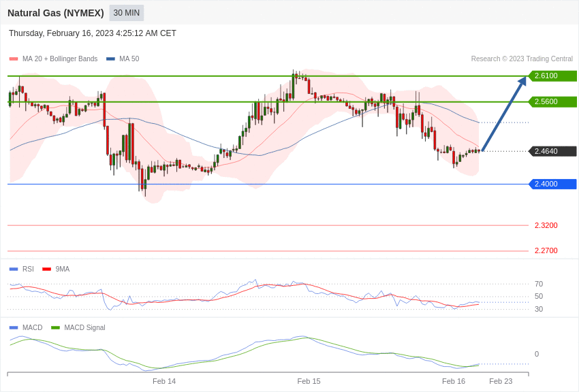This screenshot has height=392, width=579.
Task: Select the red 2.2700 support level label
Action: (x=546, y=250)
